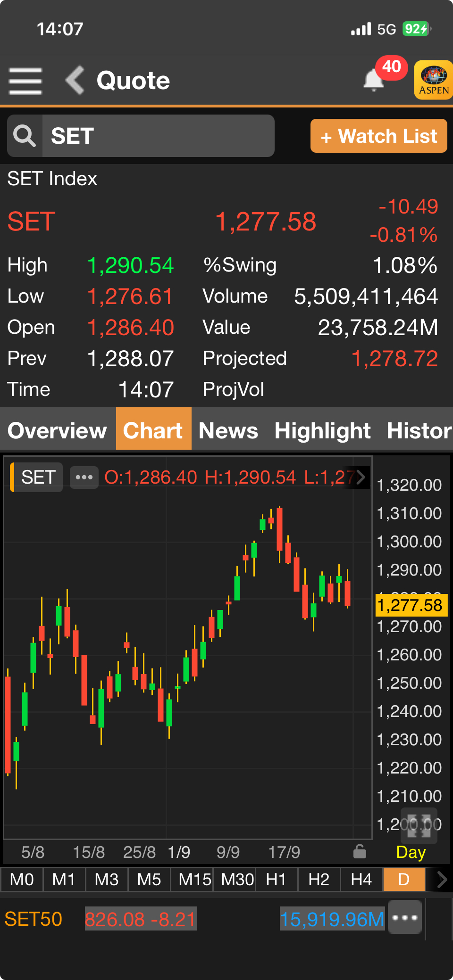Tap the fullscreen chart expand icon
This screenshot has height=980, width=453.
419,826
